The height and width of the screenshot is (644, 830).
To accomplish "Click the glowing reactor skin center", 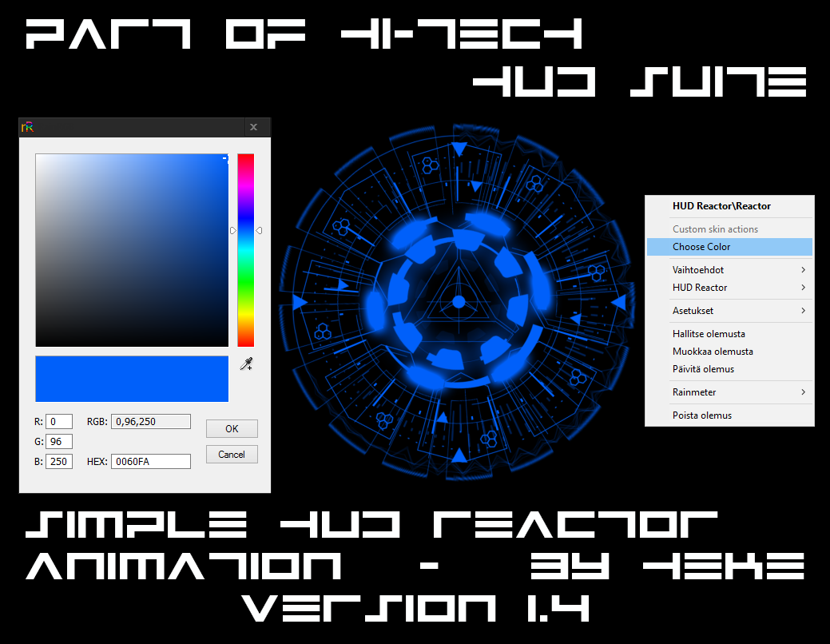I will pos(459,302).
